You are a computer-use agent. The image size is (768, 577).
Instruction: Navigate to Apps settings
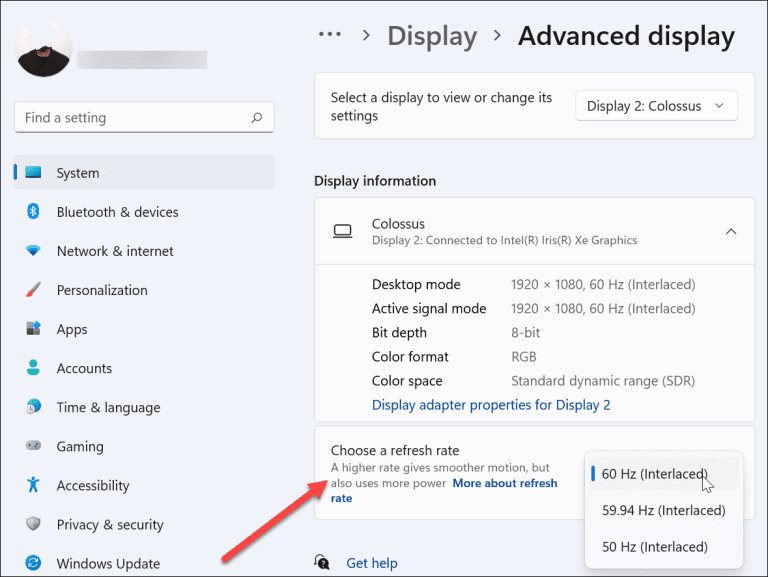point(144,329)
